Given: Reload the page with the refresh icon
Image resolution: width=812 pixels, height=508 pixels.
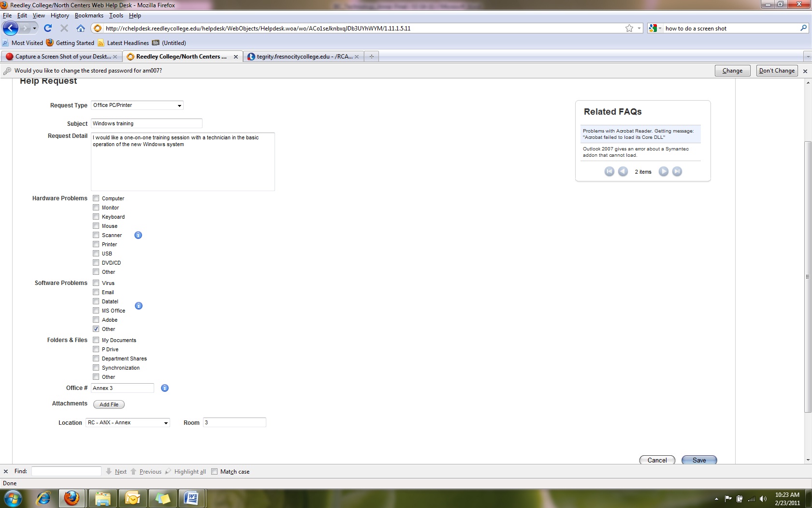Looking at the screenshot, I should click(x=47, y=28).
